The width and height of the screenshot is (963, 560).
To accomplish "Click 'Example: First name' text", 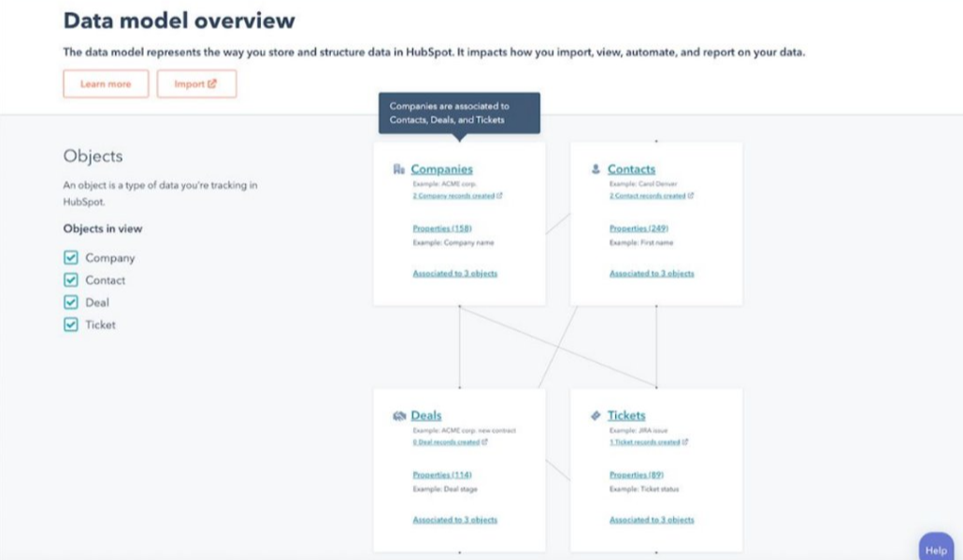I will (641, 242).
